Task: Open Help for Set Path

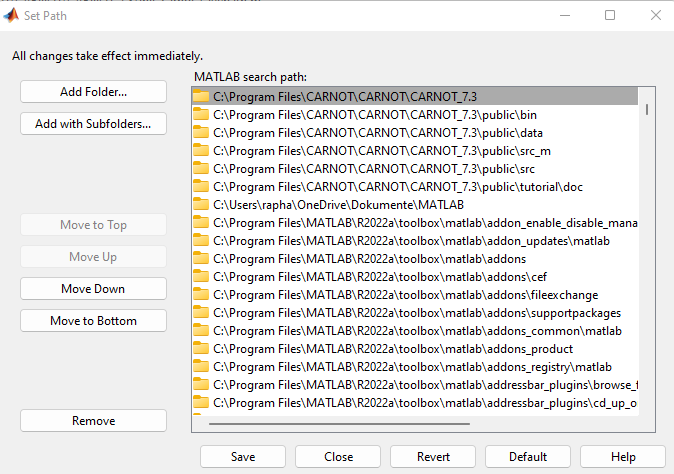Action: (x=622, y=457)
